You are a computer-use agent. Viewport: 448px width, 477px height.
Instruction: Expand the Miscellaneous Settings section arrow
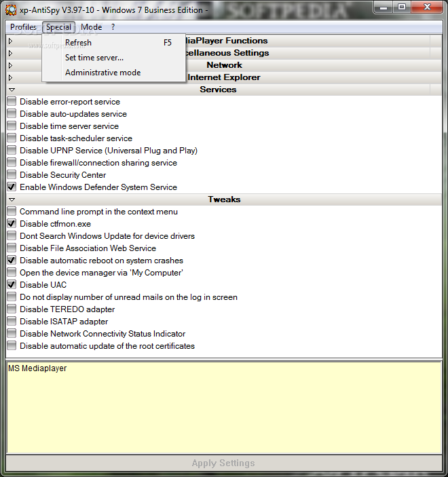click(x=11, y=53)
